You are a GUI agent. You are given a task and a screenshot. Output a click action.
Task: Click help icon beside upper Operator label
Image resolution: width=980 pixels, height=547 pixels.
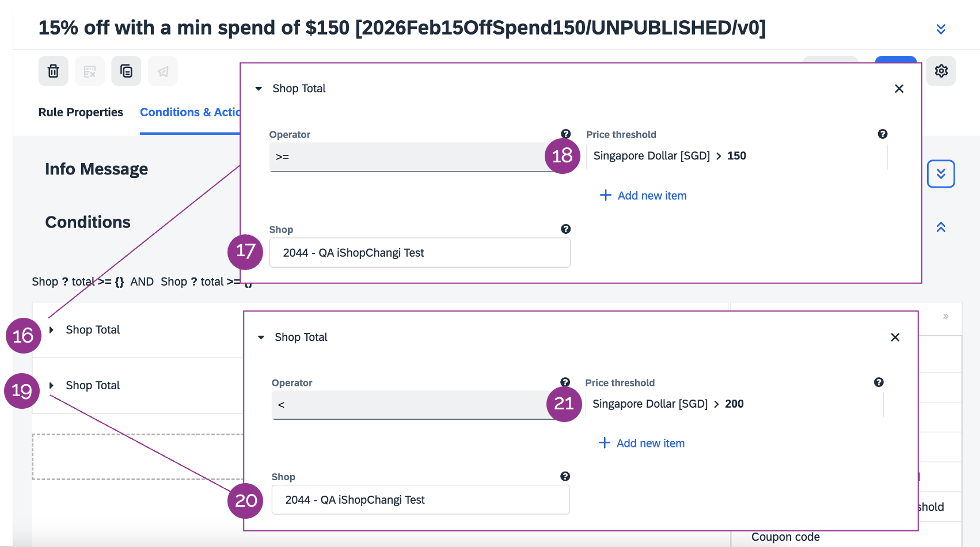click(x=565, y=134)
